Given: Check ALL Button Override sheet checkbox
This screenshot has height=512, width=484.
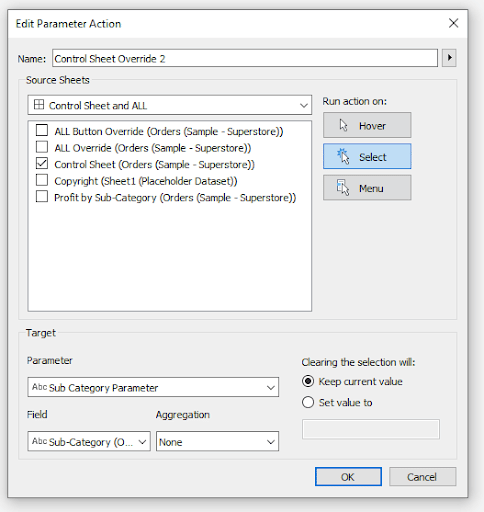Looking at the screenshot, I should click(42, 130).
